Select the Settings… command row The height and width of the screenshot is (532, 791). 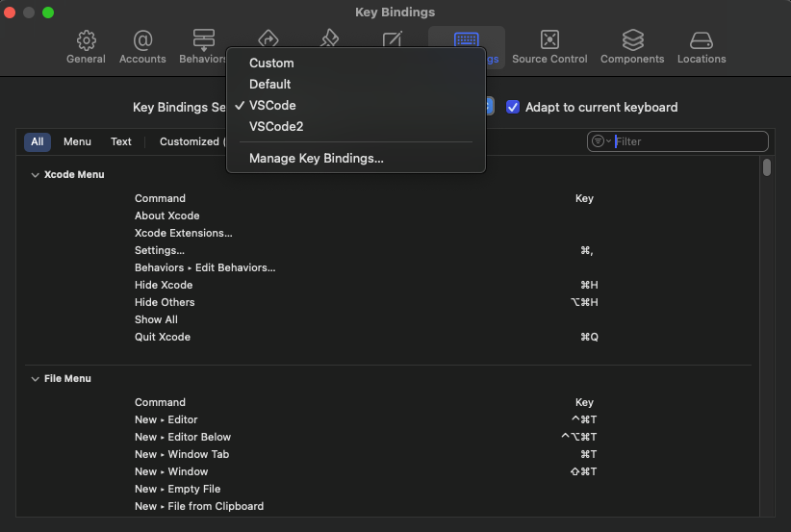388,251
